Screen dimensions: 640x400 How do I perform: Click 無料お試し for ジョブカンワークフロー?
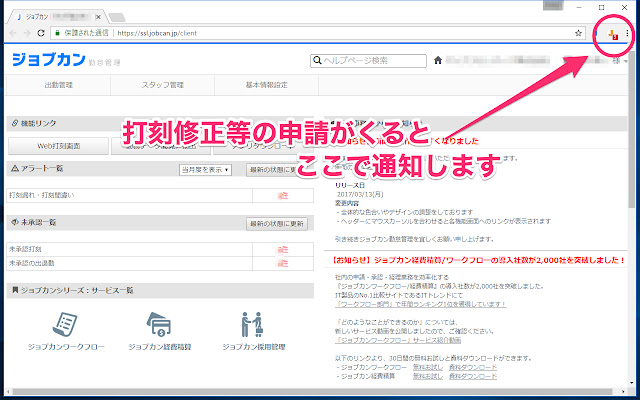click(427, 367)
